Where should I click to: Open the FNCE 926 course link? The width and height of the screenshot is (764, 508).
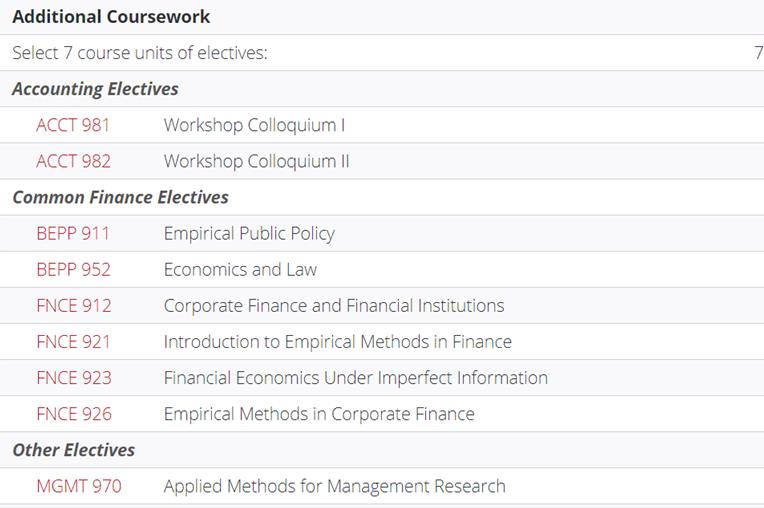pos(74,414)
